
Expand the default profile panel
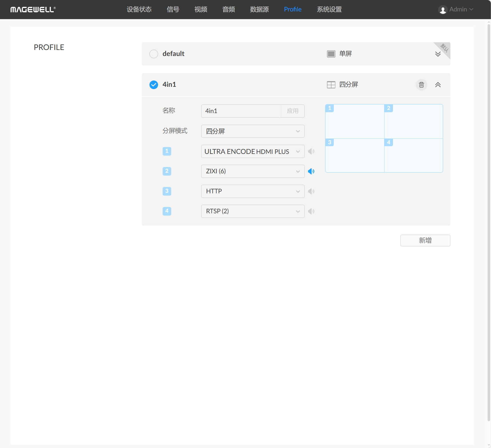pyautogui.click(x=438, y=54)
